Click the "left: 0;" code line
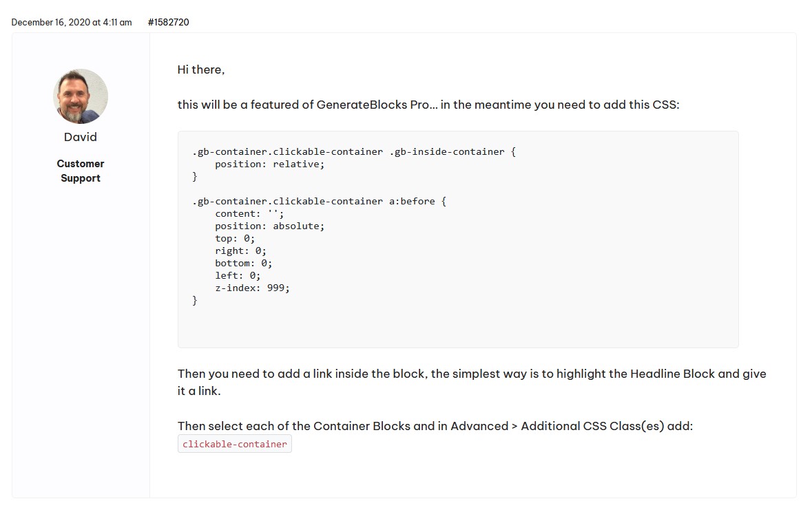 238,275
